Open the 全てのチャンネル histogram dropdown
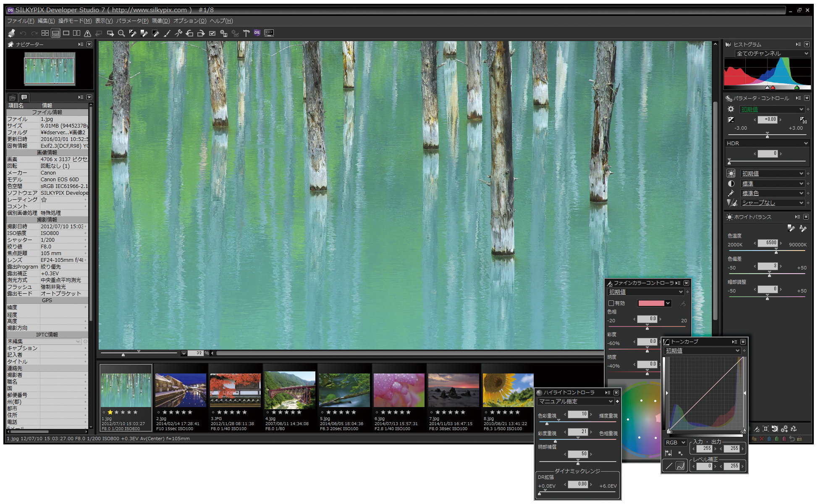The width and height of the screenshot is (818, 504). tap(772, 53)
